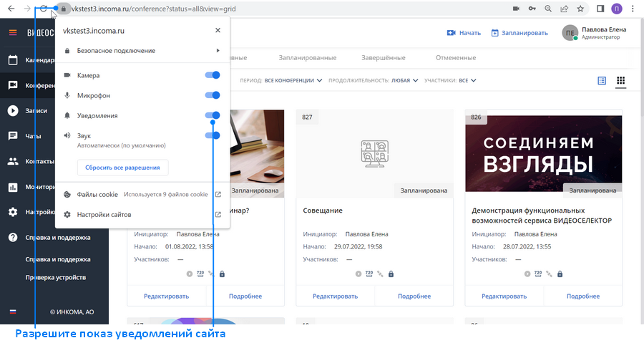Go back with the browser back arrow
This screenshot has height=343, width=644.
point(11,9)
